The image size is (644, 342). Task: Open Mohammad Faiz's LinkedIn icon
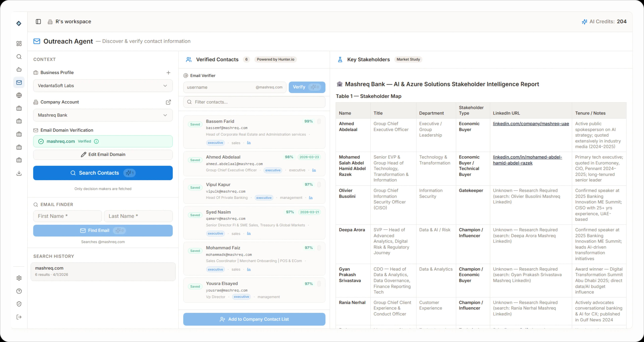249,270
